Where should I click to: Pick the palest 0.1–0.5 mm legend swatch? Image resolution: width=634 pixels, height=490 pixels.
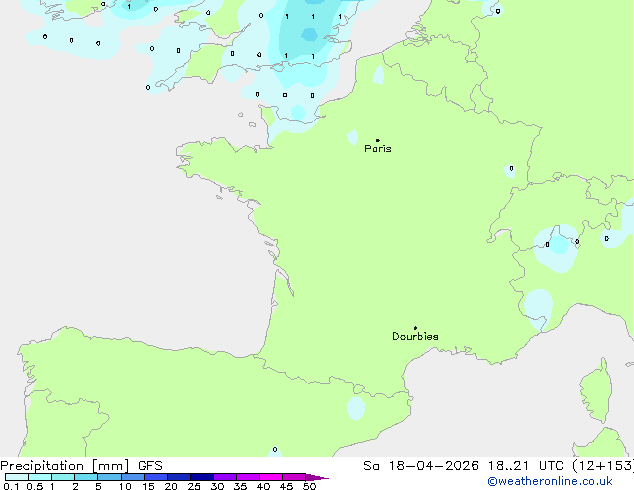pyautogui.click(x=17, y=477)
